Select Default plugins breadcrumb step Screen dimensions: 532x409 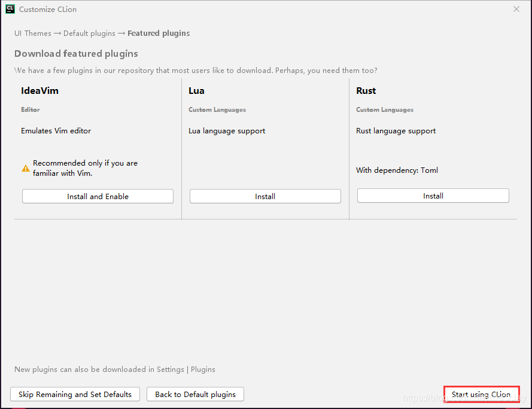tap(89, 33)
